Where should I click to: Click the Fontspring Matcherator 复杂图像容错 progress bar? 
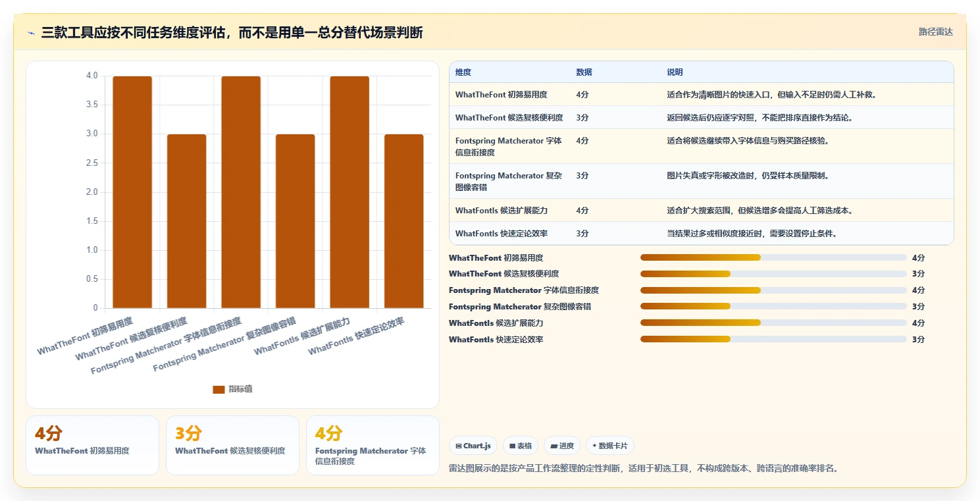(x=773, y=307)
